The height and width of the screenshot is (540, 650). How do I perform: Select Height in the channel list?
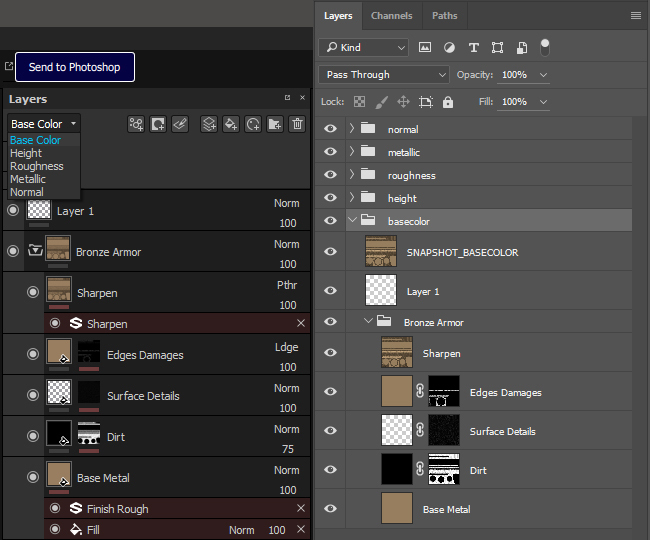tap(26, 153)
